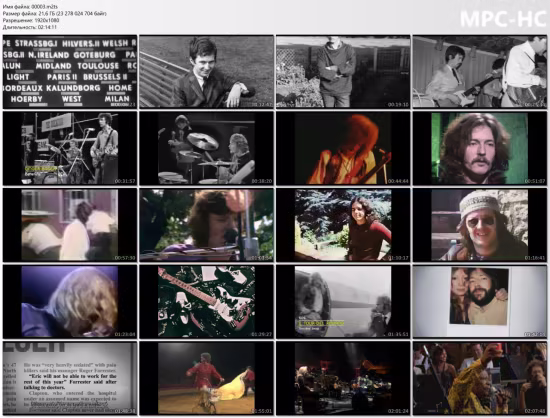
Task: Click the duration line 02:14:11
Action: pos(29,27)
